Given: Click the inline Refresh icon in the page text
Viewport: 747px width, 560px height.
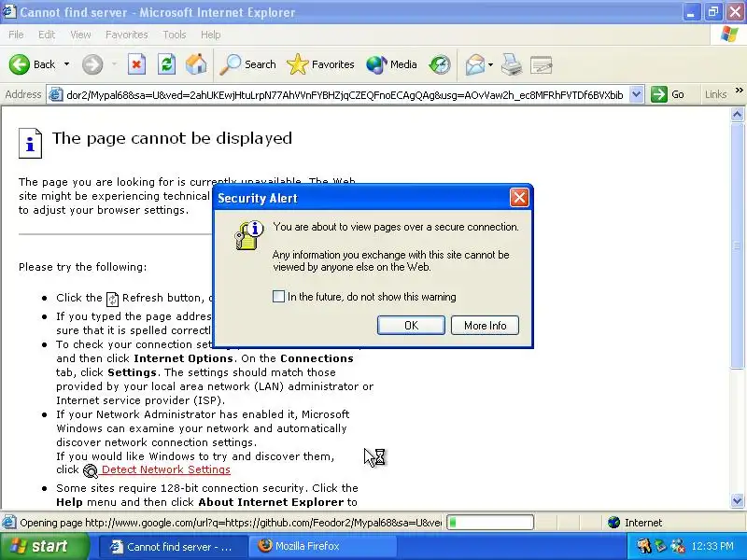Looking at the screenshot, I should 112,299.
